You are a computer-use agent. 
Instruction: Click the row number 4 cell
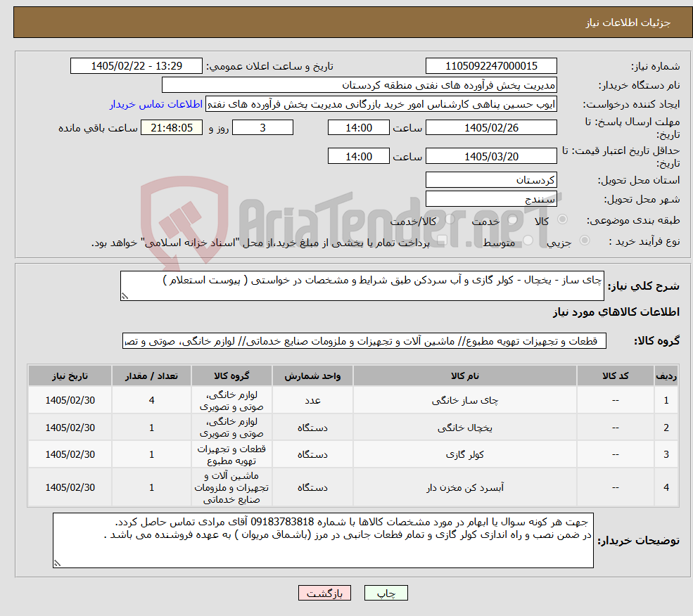(666, 487)
